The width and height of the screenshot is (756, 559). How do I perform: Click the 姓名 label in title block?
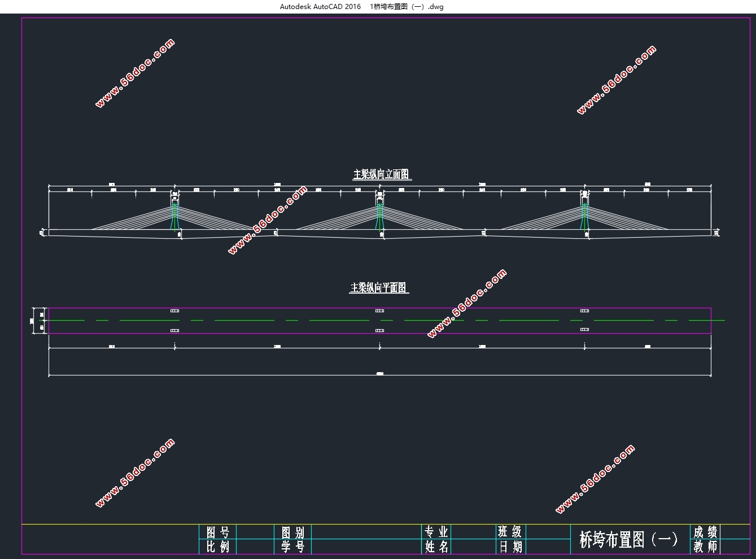pyautogui.click(x=436, y=547)
